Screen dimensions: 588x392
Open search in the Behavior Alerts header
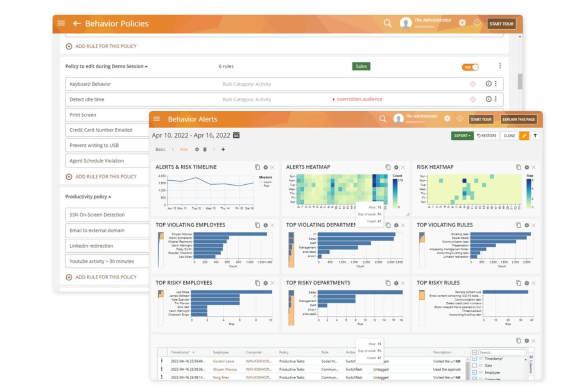[x=383, y=119]
